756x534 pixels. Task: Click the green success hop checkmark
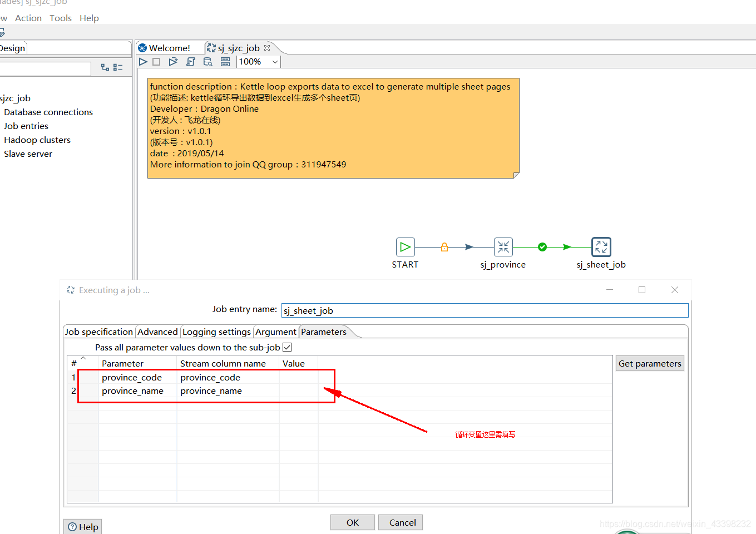[x=542, y=247]
